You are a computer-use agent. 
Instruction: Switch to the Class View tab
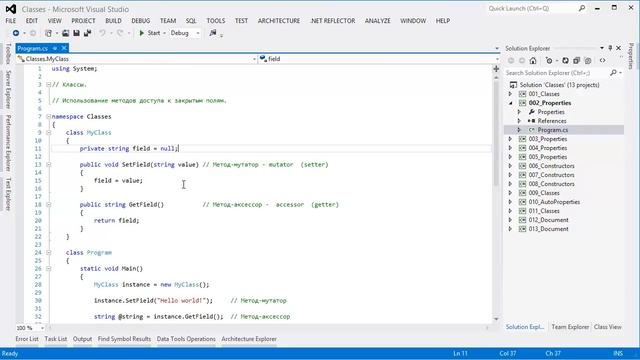tap(608, 327)
